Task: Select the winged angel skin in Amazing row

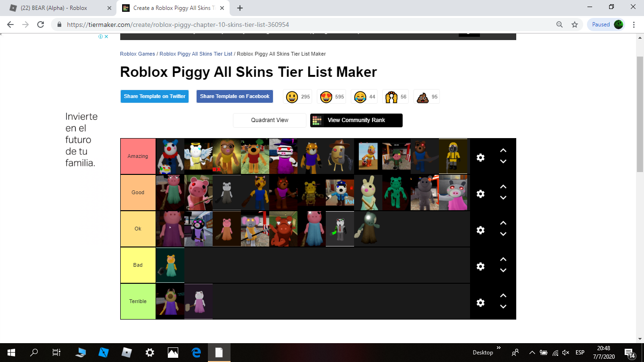Action: pyautogui.click(x=198, y=156)
